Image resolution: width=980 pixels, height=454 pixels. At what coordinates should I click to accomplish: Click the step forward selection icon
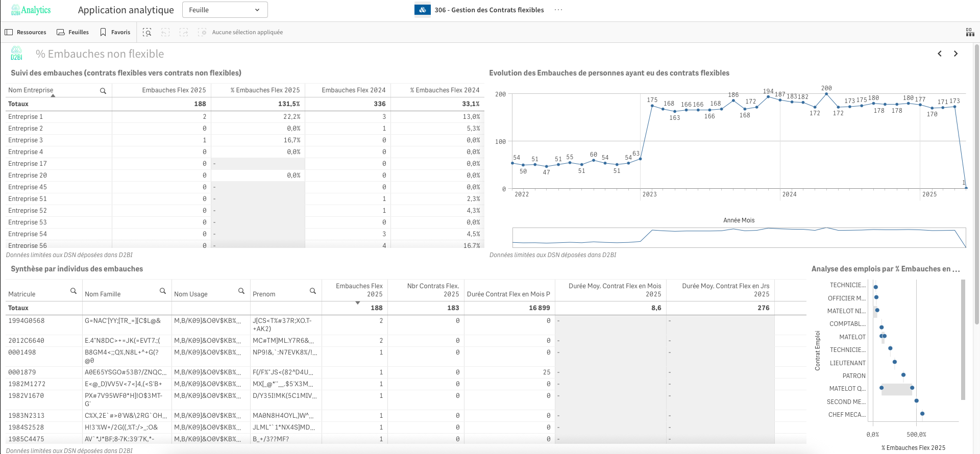[184, 32]
